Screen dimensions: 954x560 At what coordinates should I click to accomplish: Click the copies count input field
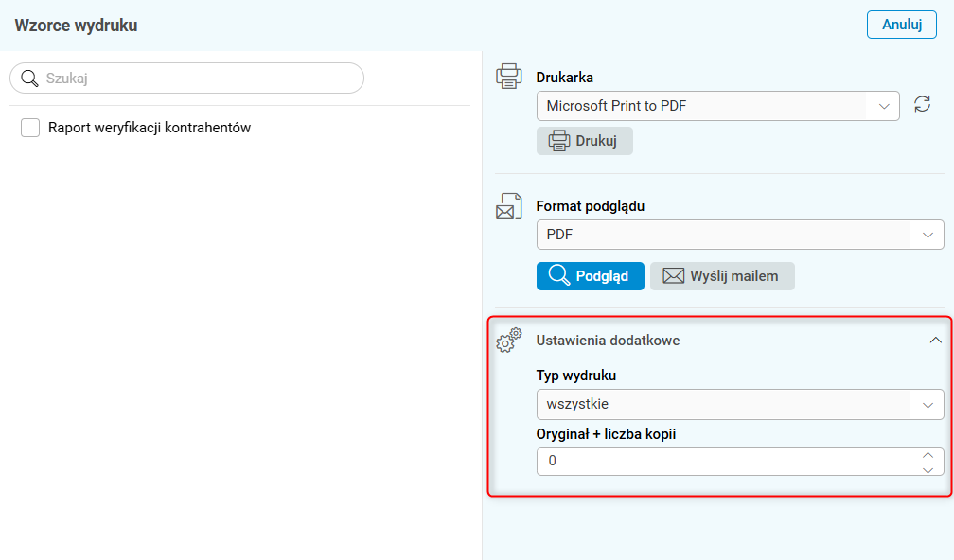(x=724, y=462)
